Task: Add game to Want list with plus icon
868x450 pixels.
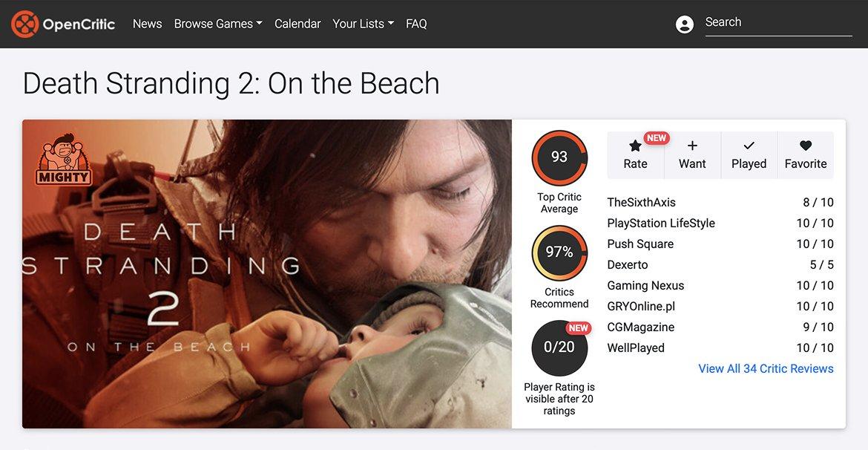Action: [692, 146]
